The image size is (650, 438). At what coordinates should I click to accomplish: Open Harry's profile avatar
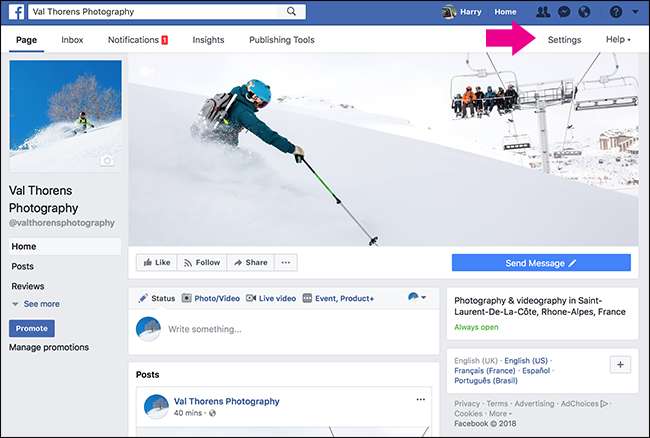pyautogui.click(x=449, y=12)
